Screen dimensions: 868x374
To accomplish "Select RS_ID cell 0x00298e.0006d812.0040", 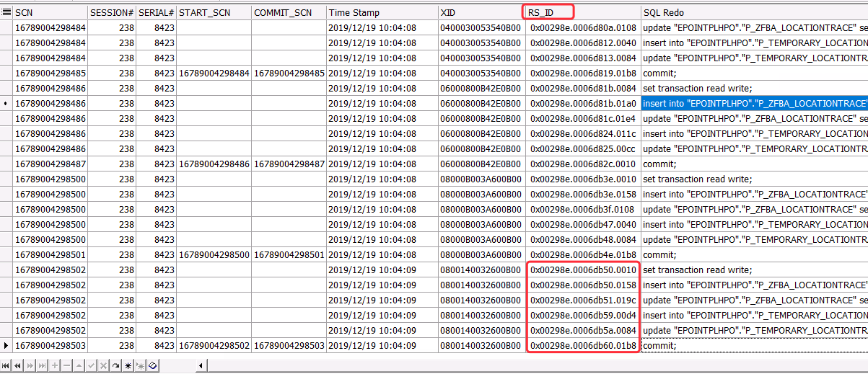I will pyautogui.click(x=583, y=43).
